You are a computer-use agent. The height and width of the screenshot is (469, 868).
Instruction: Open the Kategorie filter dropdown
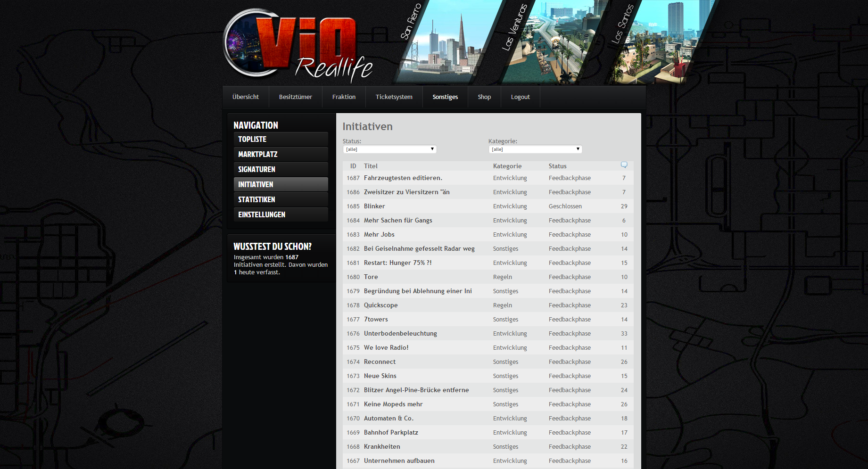pos(535,149)
